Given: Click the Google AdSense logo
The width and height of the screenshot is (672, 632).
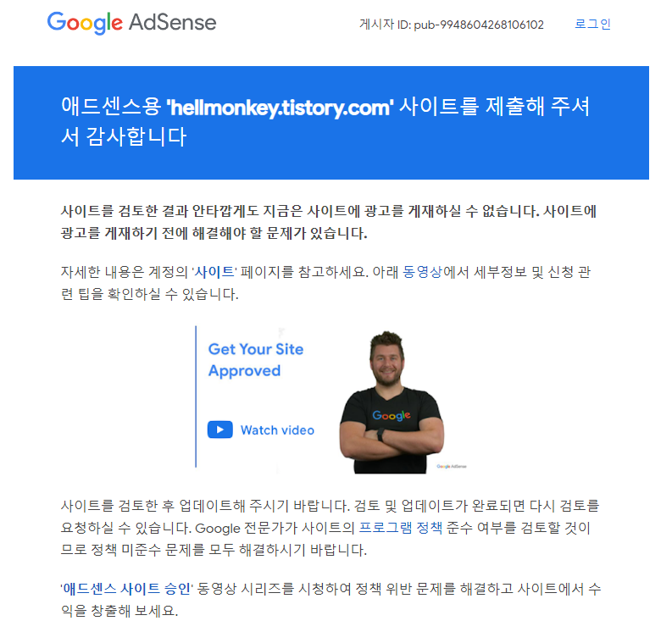Looking at the screenshot, I should point(131,23).
